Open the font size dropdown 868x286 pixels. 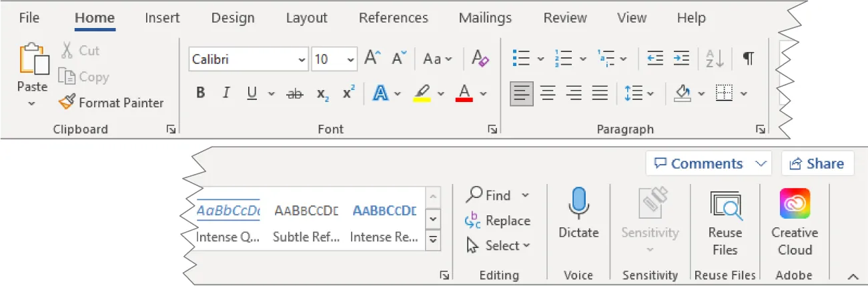point(351,59)
